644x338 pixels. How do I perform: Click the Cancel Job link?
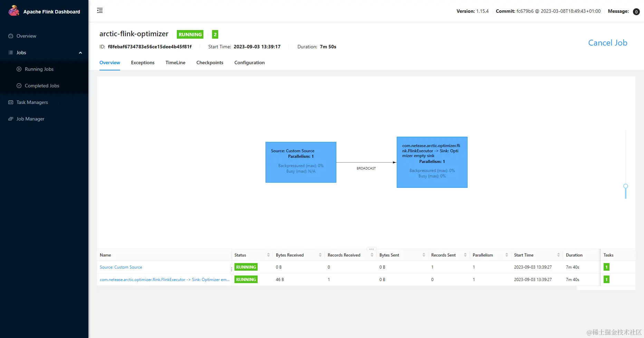point(608,43)
